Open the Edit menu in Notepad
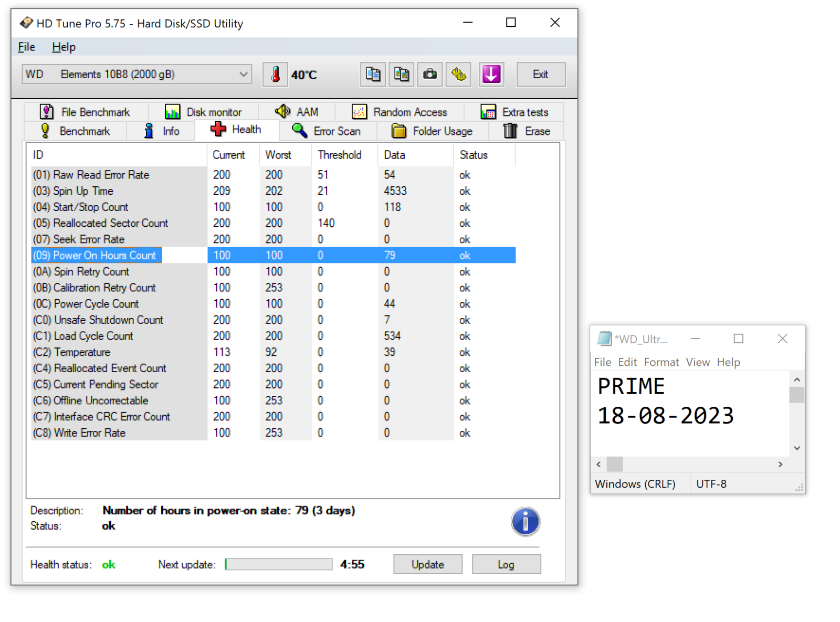This screenshot has height=622, width=840. click(x=627, y=362)
